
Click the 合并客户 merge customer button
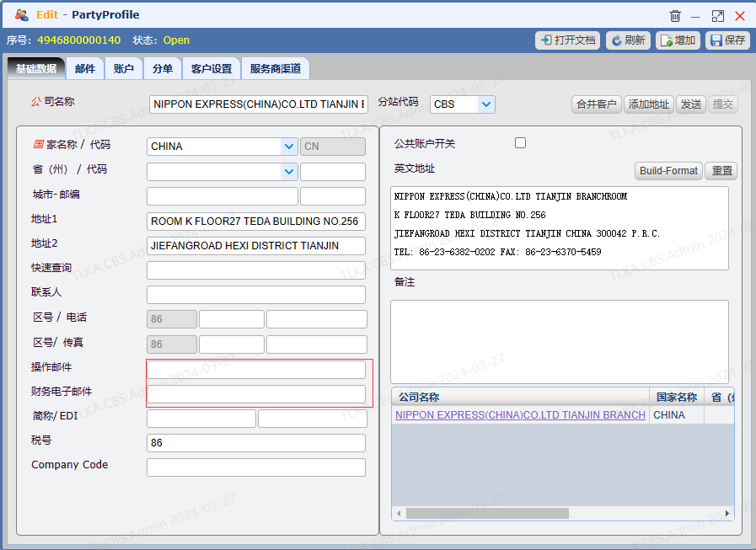point(597,104)
